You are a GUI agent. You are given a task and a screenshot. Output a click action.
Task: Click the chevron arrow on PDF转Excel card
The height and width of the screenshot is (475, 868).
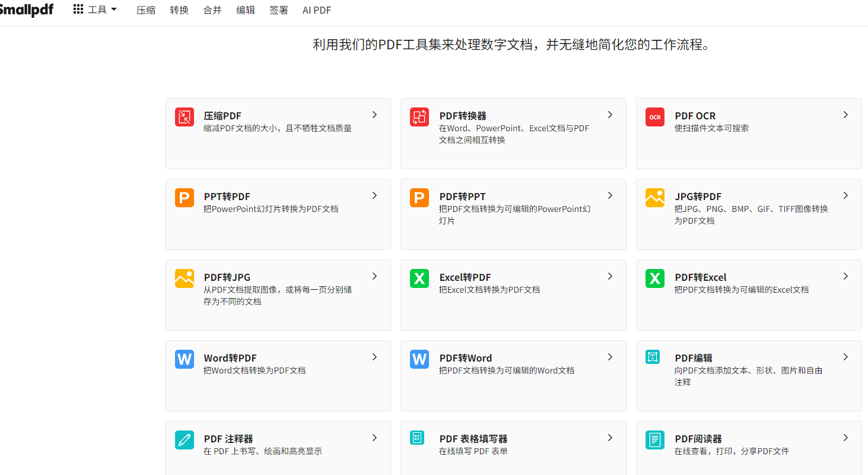pos(845,276)
